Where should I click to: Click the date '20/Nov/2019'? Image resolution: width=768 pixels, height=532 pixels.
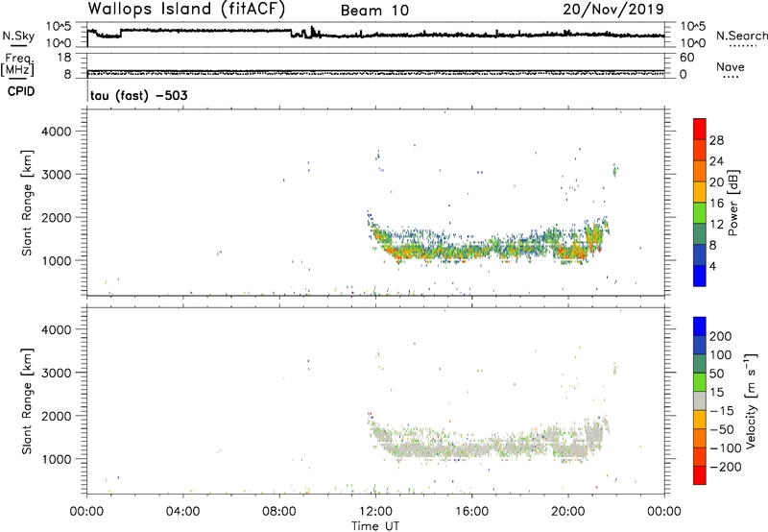point(613,9)
